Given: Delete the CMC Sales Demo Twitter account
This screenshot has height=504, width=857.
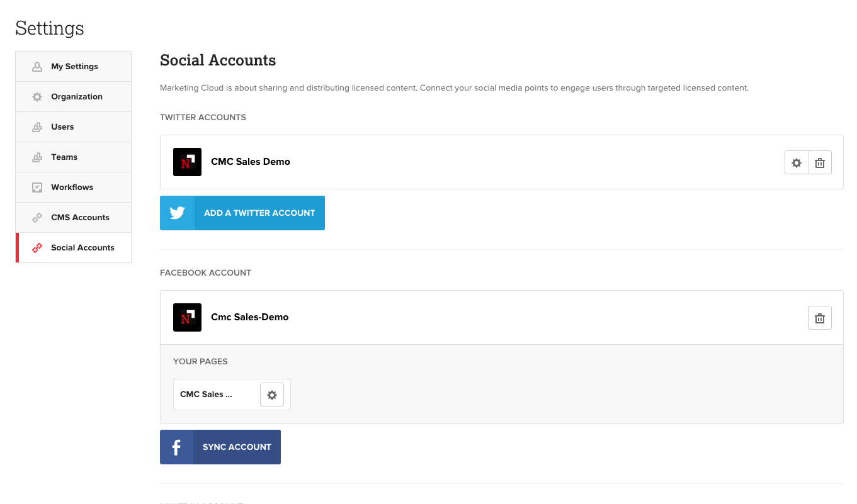Looking at the screenshot, I should (820, 162).
